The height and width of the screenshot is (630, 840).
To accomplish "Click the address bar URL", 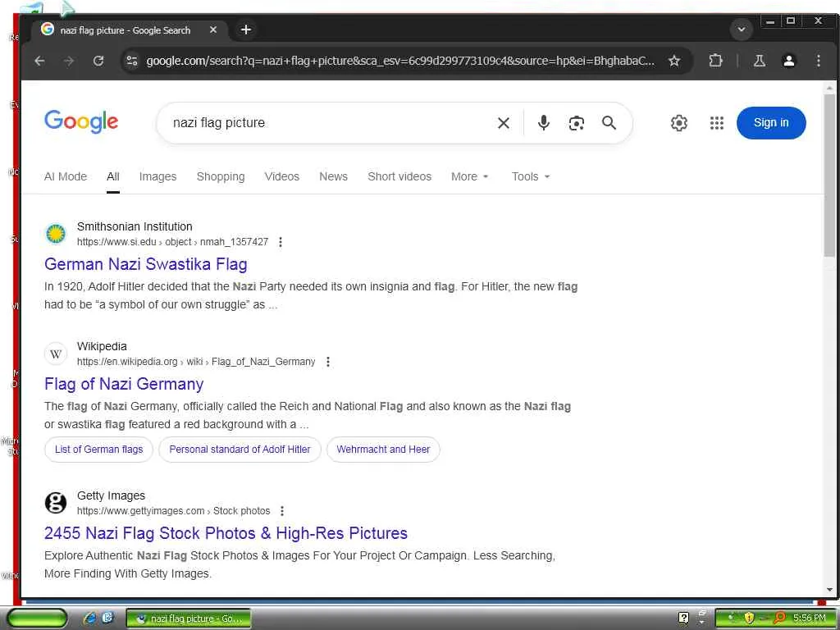I will pyautogui.click(x=400, y=61).
